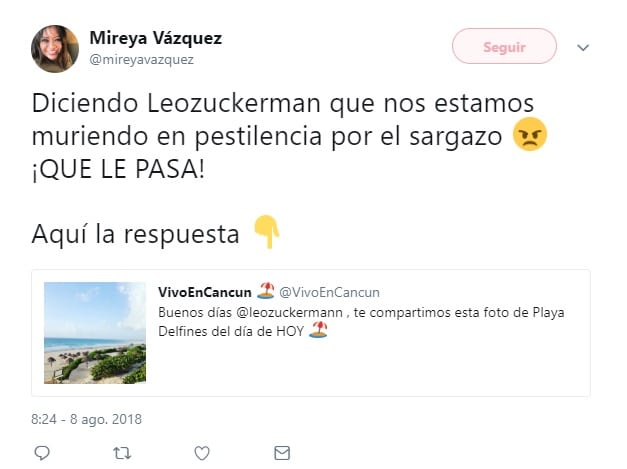This screenshot has width=627, height=469.
Task: Open the Mireya Vázquez display name
Action: click(156, 38)
